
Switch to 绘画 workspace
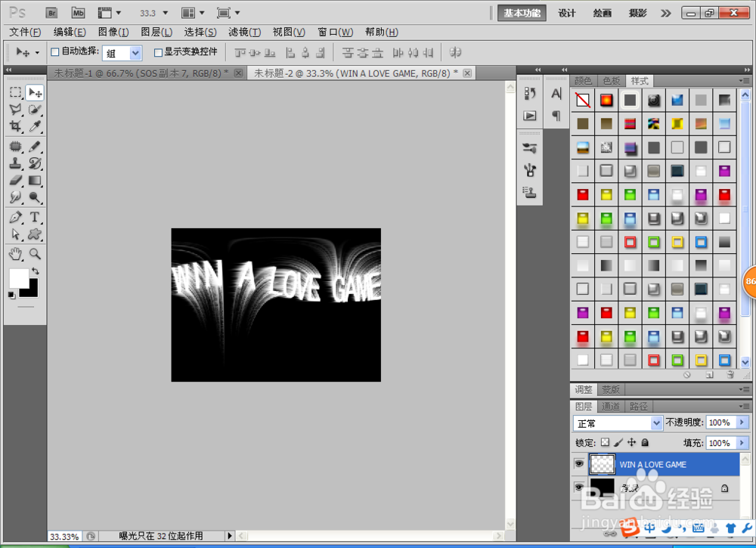tap(603, 13)
